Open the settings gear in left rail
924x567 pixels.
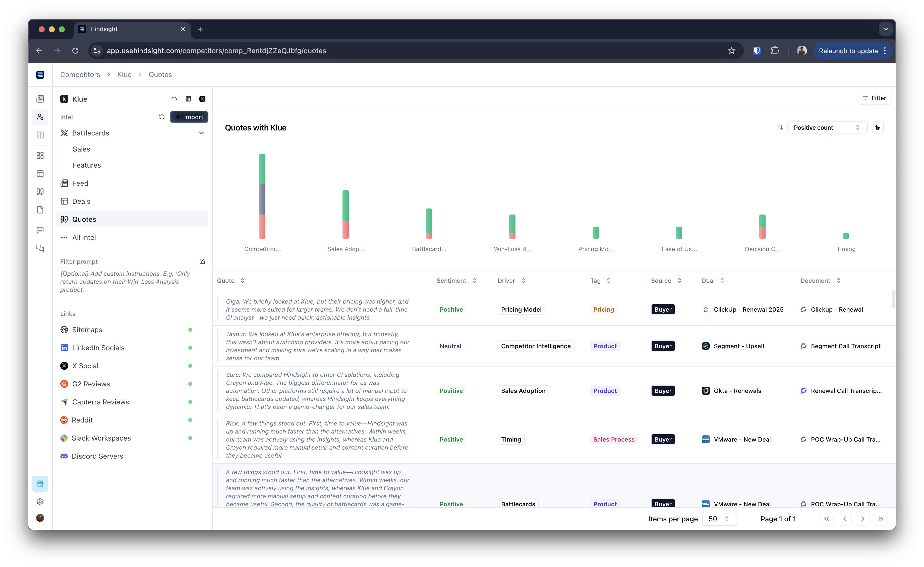click(x=40, y=502)
